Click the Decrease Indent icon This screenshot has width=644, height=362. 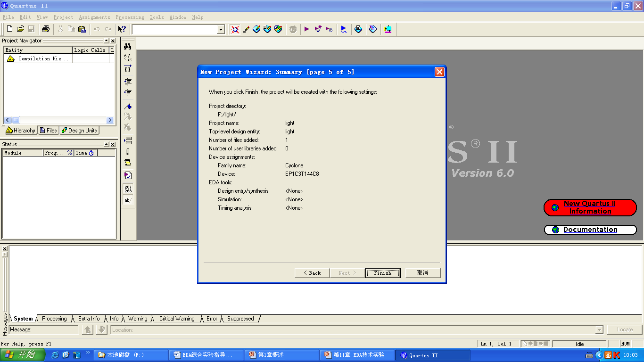[128, 93]
